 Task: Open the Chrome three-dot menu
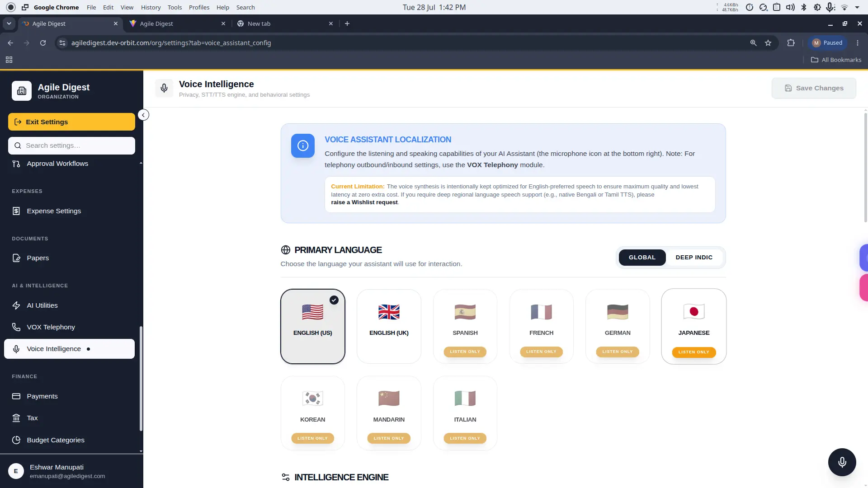click(x=858, y=43)
